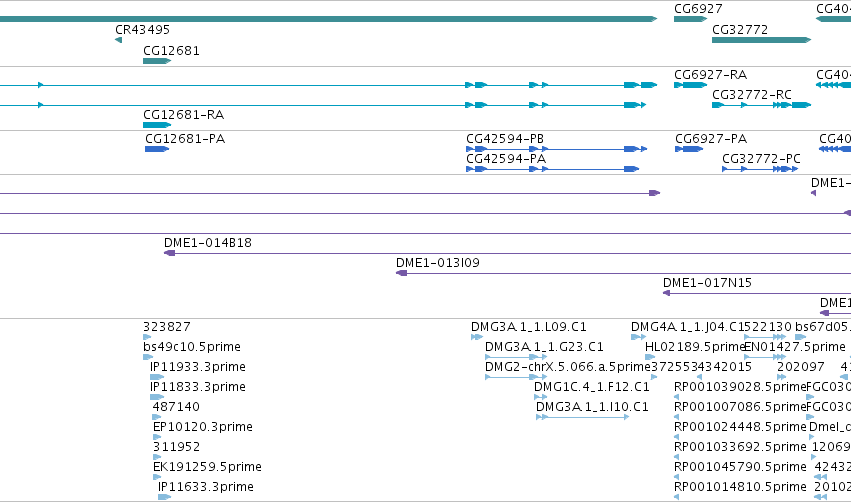Click the CG6927-RA transcript label
This screenshot has width=851, height=502.
tap(710, 75)
